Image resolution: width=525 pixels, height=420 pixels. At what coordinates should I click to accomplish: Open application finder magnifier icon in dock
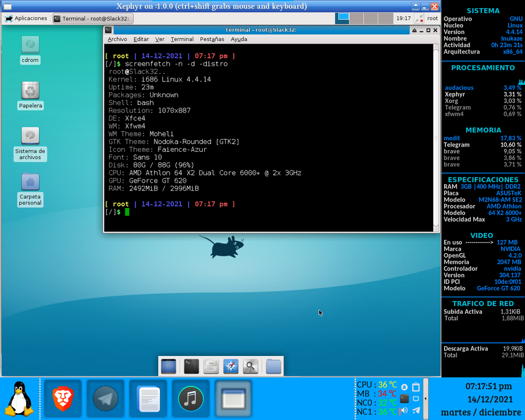point(250,366)
